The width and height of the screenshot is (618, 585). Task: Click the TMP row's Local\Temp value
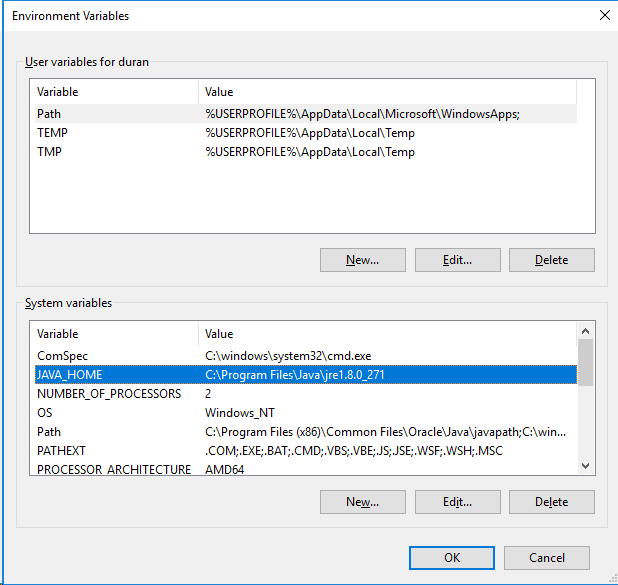pyautogui.click(x=310, y=152)
